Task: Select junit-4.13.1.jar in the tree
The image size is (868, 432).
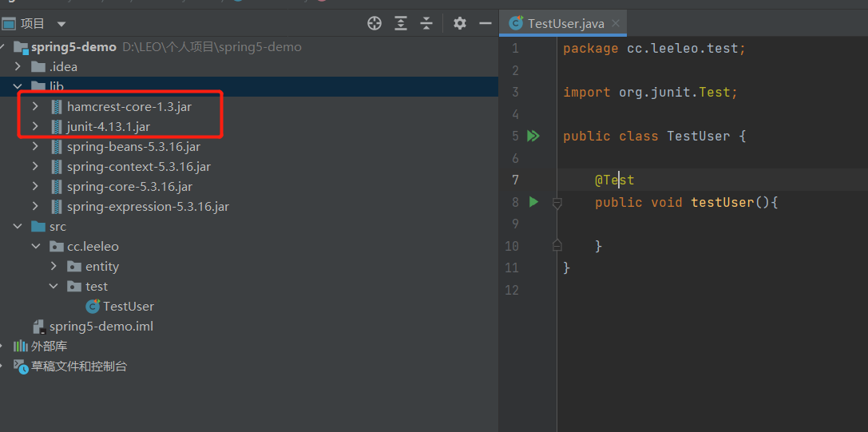Action: pyautogui.click(x=108, y=127)
